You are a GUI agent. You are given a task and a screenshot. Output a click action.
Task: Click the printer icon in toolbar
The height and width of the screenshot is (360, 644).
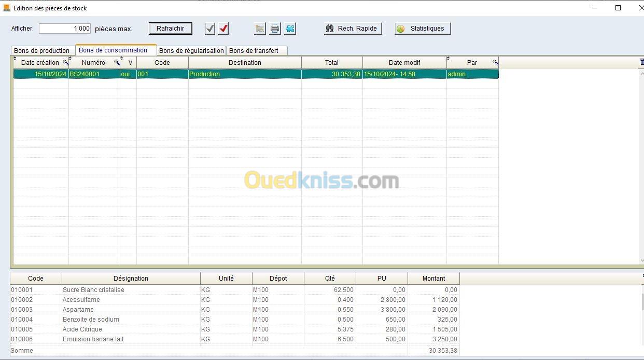(275, 29)
